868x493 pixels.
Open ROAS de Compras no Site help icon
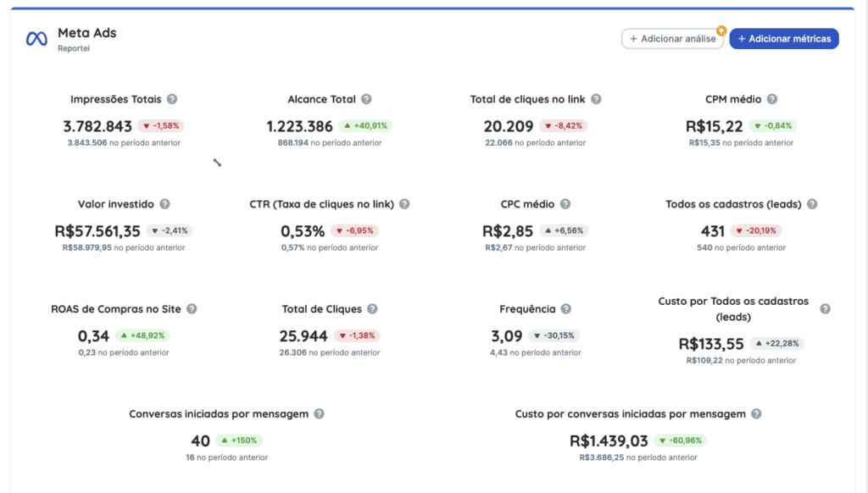click(192, 309)
